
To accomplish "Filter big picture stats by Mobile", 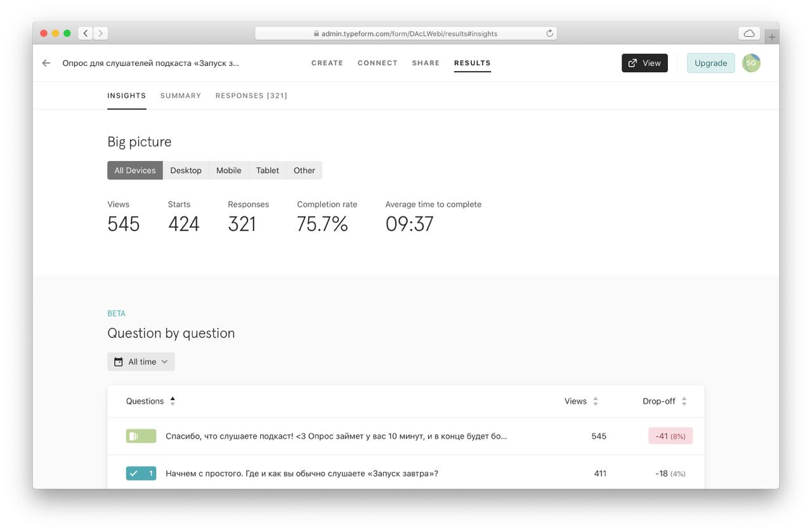I will (x=228, y=171).
